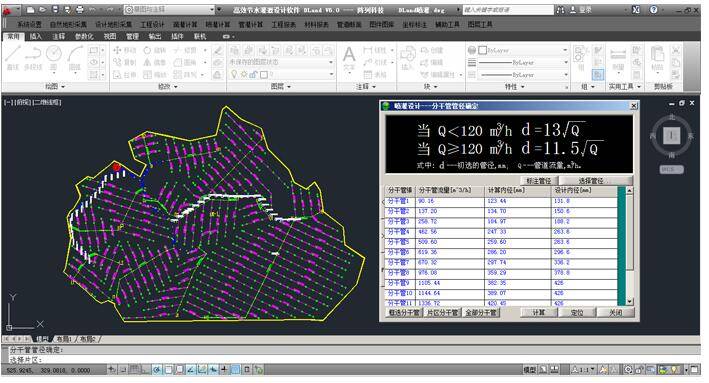Select the 分干管1 row name cell

tap(399, 201)
